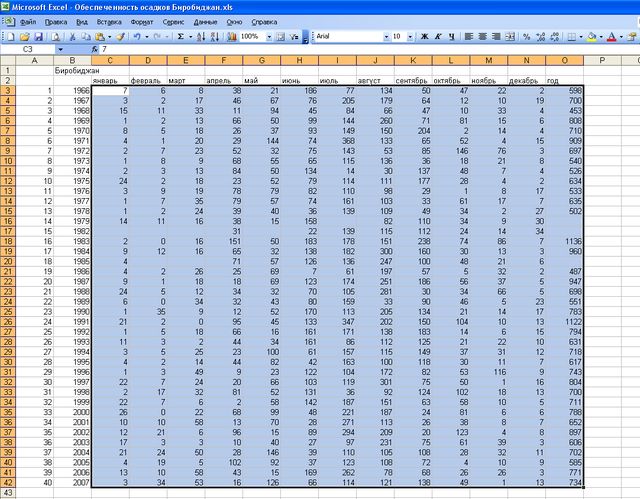
Task: Open the Окно menu
Action: point(234,22)
